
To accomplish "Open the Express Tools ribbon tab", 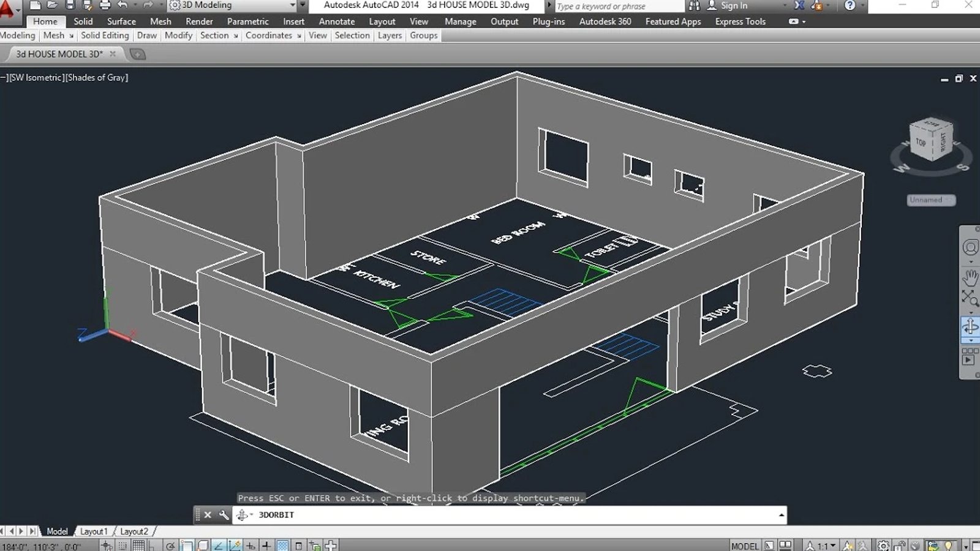I will tap(740, 21).
